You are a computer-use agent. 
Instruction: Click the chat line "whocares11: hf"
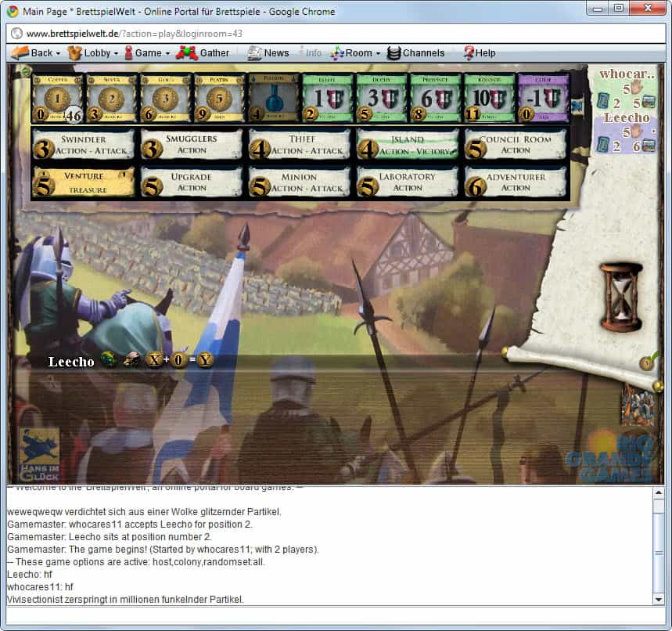click(40, 587)
